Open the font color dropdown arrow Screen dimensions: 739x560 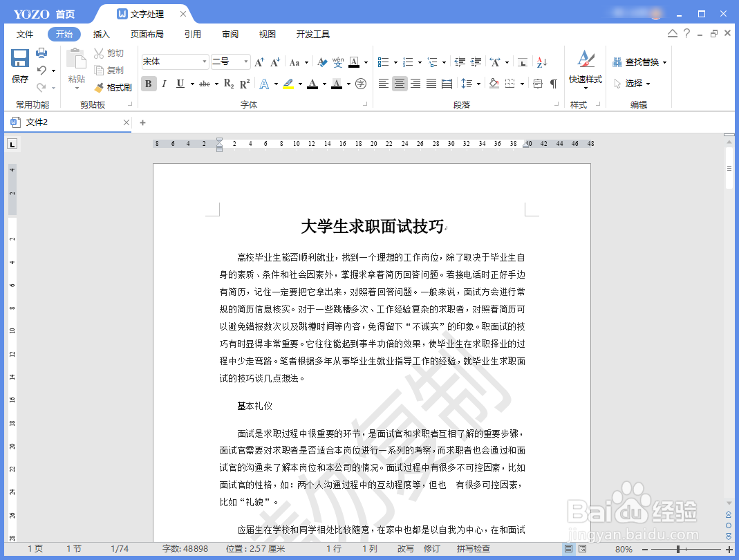pos(324,84)
